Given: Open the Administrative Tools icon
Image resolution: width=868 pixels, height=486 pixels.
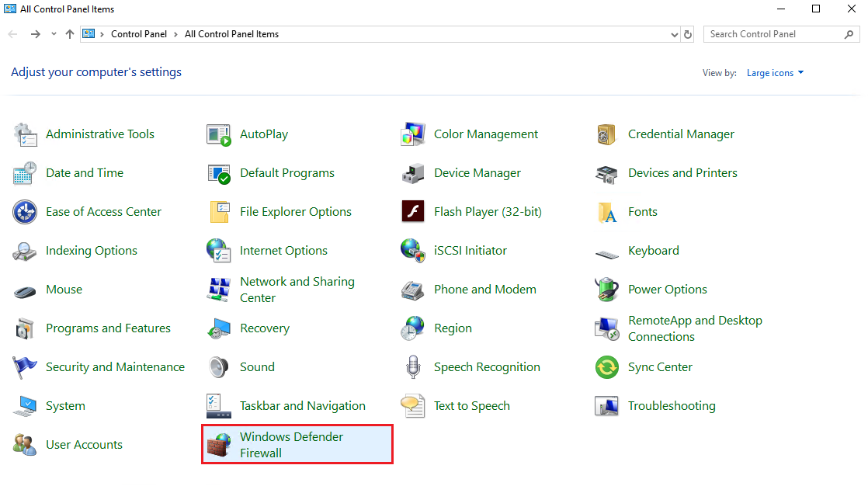Looking at the screenshot, I should (x=25, y=134).
